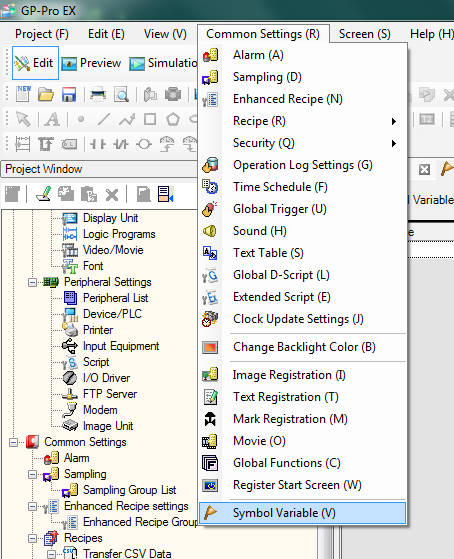Select Device/PLC in project tree

(112, 314)
